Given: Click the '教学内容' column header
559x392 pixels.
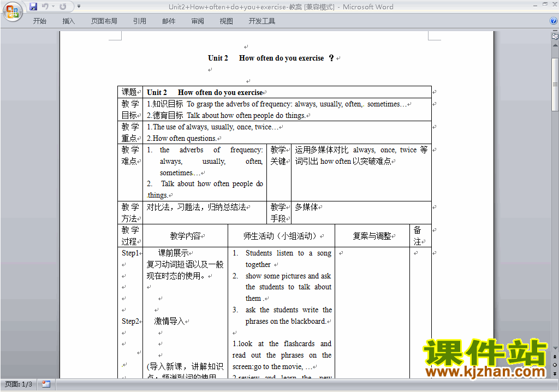Looking at the screenshot, I should point(186,236).
